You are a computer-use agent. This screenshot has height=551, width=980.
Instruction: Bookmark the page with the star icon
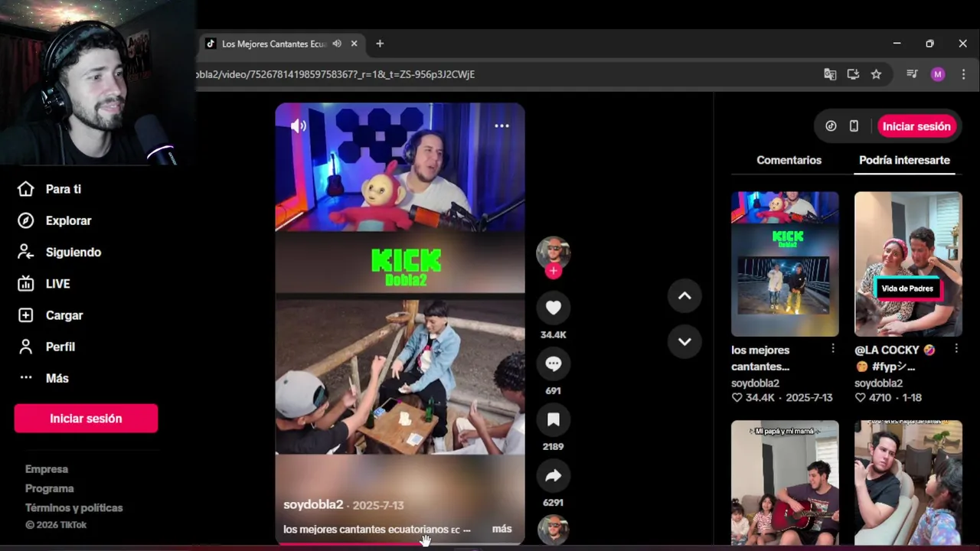click(876, 74)
